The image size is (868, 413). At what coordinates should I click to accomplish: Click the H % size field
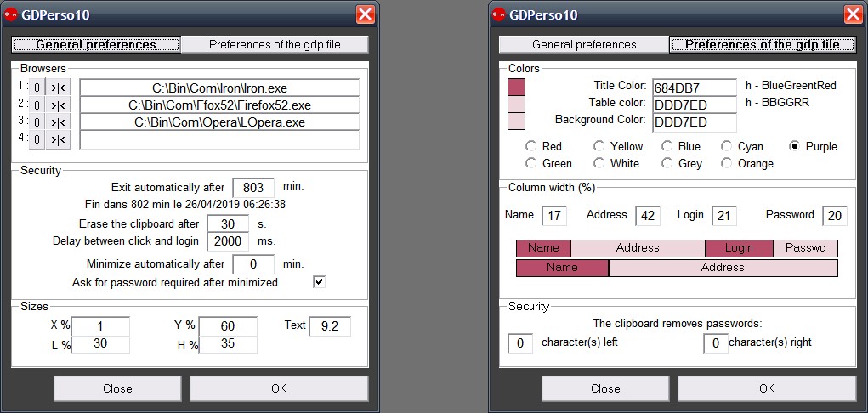(228, 344)
